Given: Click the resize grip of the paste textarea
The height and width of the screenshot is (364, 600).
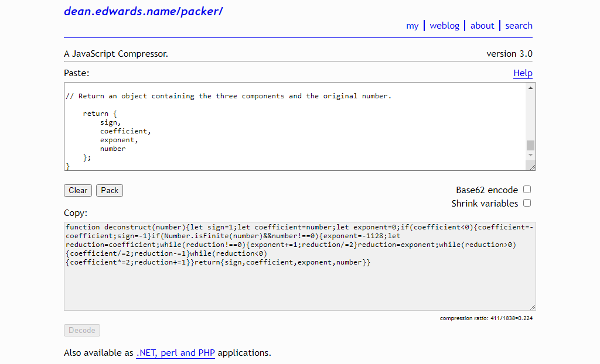Looking at the screenshot, I should click(x=532, y=167).
